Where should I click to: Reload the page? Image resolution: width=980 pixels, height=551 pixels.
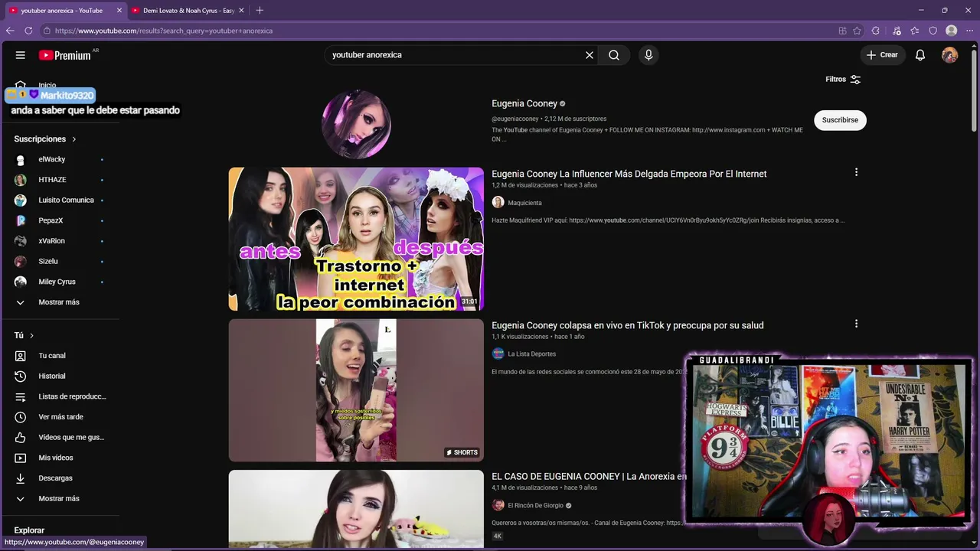(x=28, y=31)
